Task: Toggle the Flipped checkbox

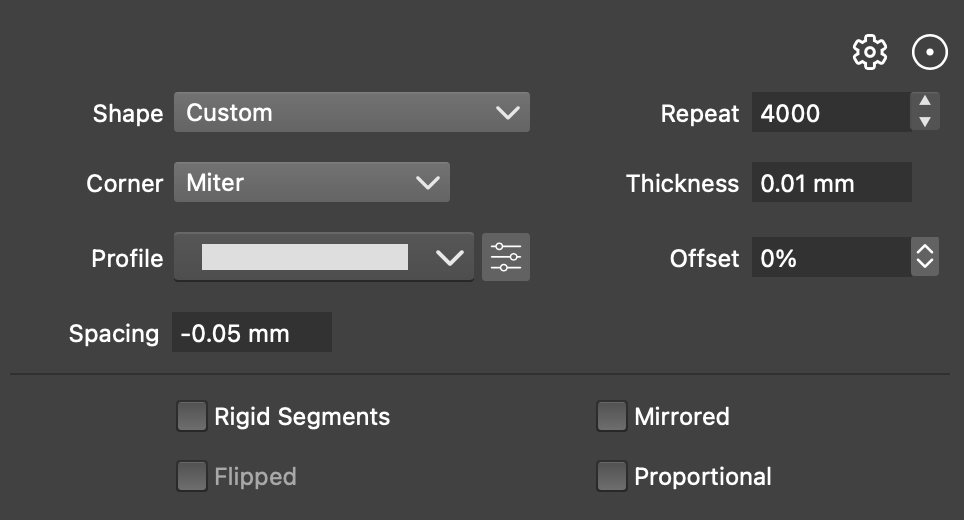Action: 191,476
